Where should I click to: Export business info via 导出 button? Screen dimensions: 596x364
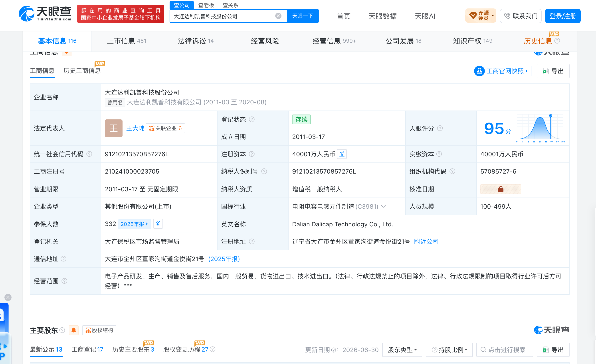coord(553,71)
